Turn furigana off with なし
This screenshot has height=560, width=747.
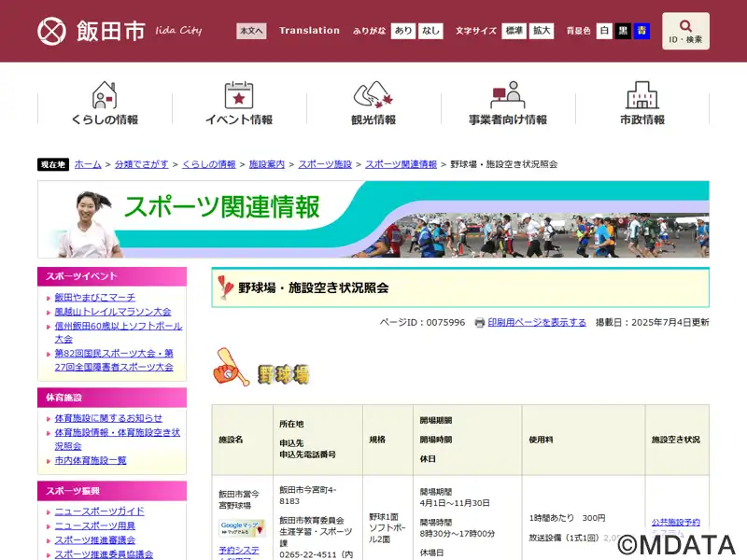click(430, 31)
